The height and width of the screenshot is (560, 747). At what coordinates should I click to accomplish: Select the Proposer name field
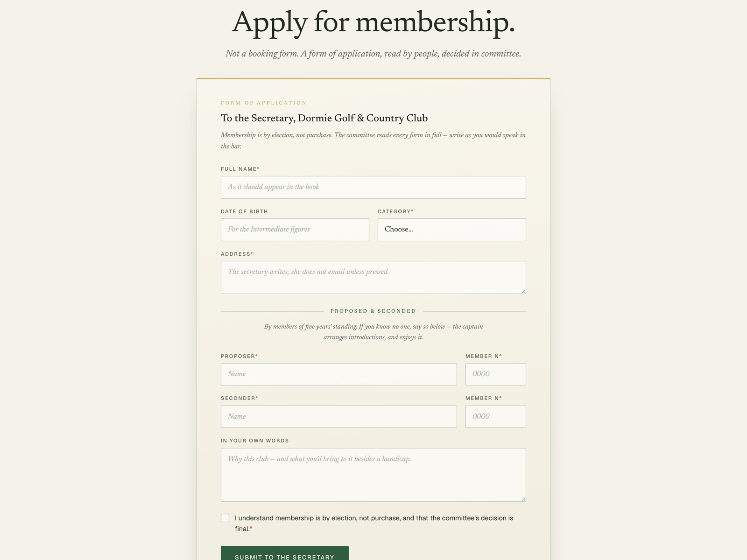pyautogui.click(x=338, y=374)
